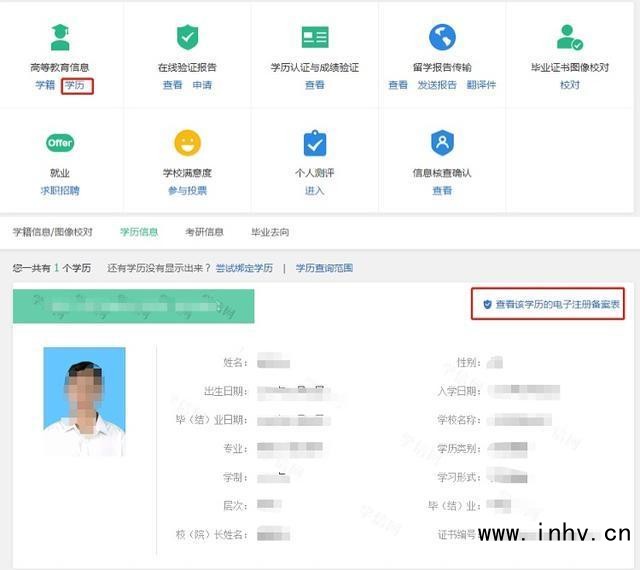Open 查看该学历的电子注册备案表 link
Image resolution: width=640 pixels, height=570 pixels.
[x=558, y=304]
